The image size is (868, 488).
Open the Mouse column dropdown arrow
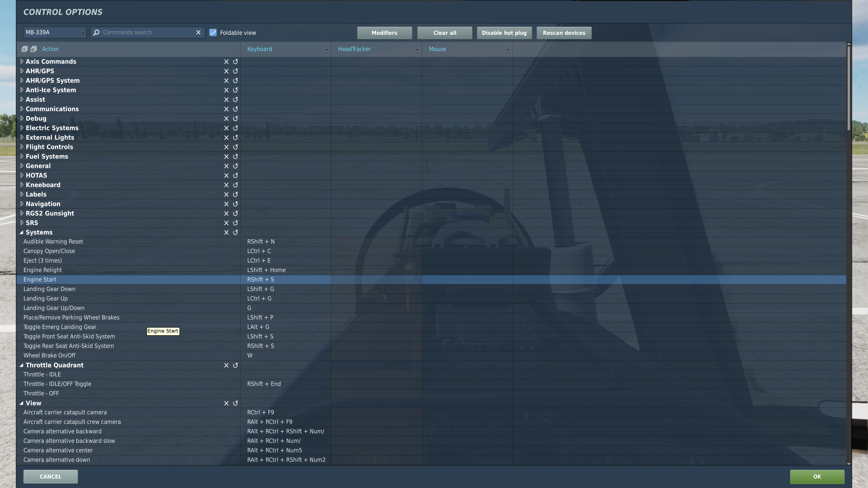(x=508, y=49)
